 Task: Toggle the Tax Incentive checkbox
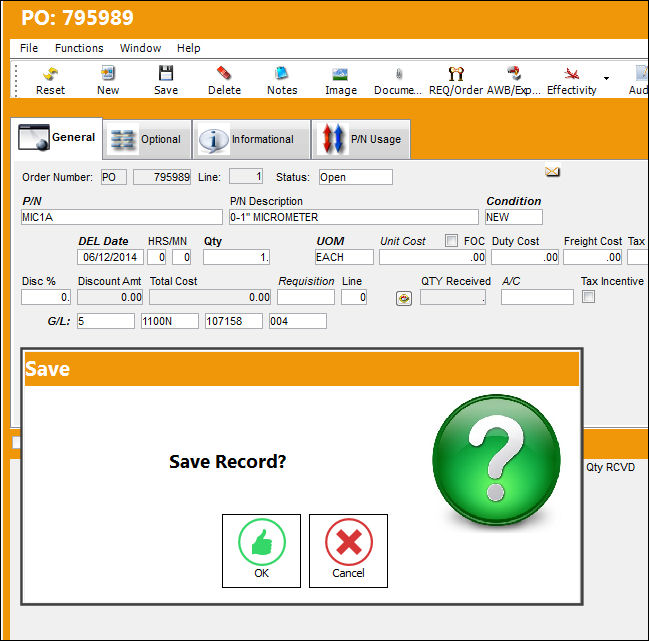tap(588, 297)
